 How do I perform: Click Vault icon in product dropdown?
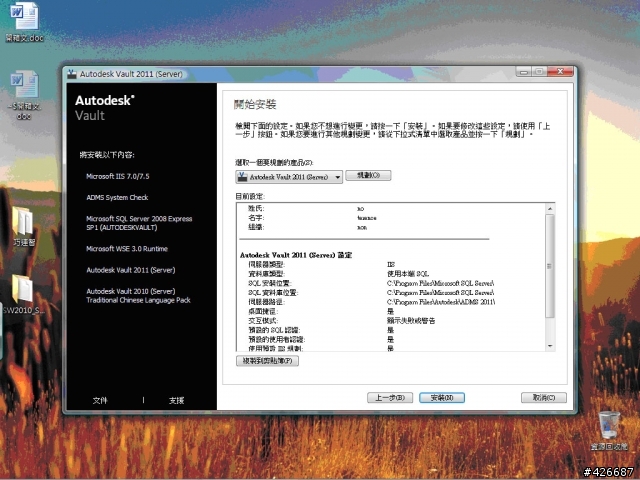click(x=242, y=177)
